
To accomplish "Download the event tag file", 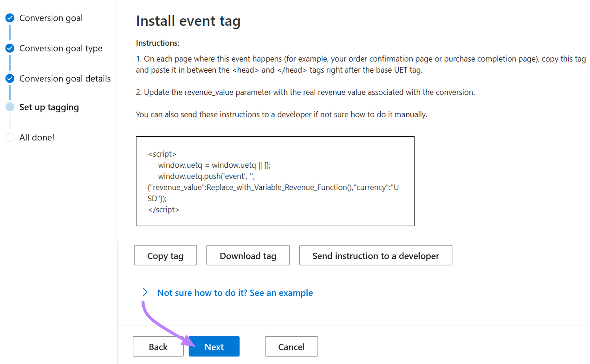I will (248, 255).
